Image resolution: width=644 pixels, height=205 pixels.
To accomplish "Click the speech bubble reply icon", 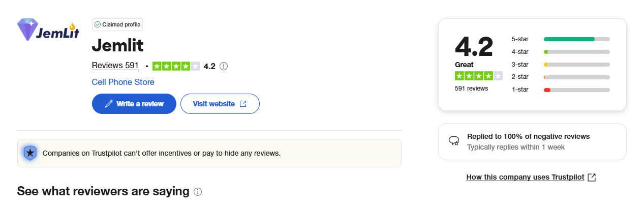I will tap(454, 141).
